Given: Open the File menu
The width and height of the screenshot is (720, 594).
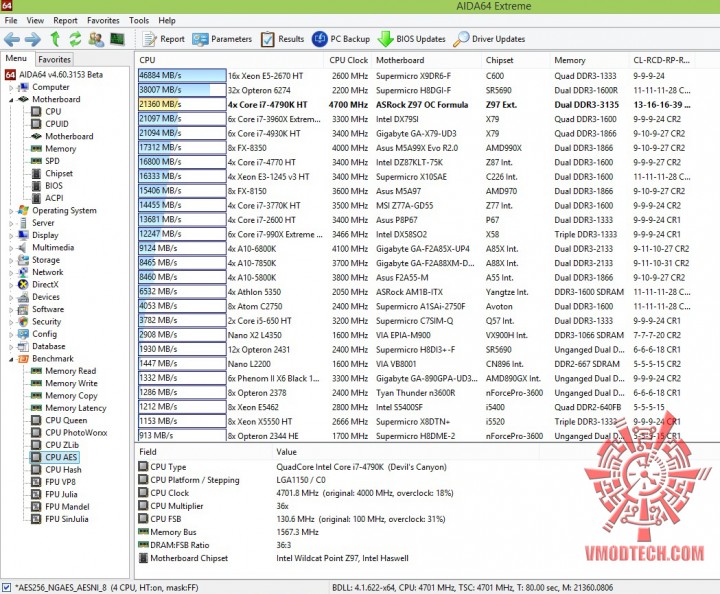Looking at the screenshot, I should click(x=11, y=21).
